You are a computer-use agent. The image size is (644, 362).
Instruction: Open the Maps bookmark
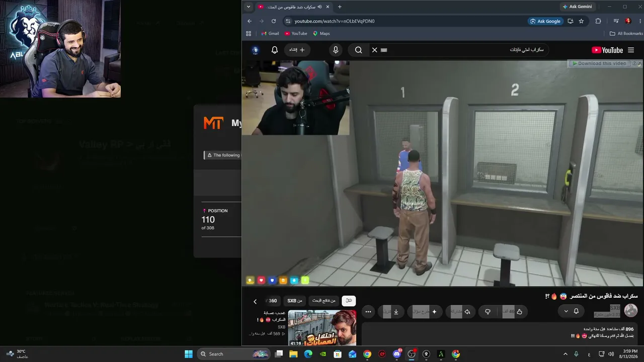(x=321, y=34)
